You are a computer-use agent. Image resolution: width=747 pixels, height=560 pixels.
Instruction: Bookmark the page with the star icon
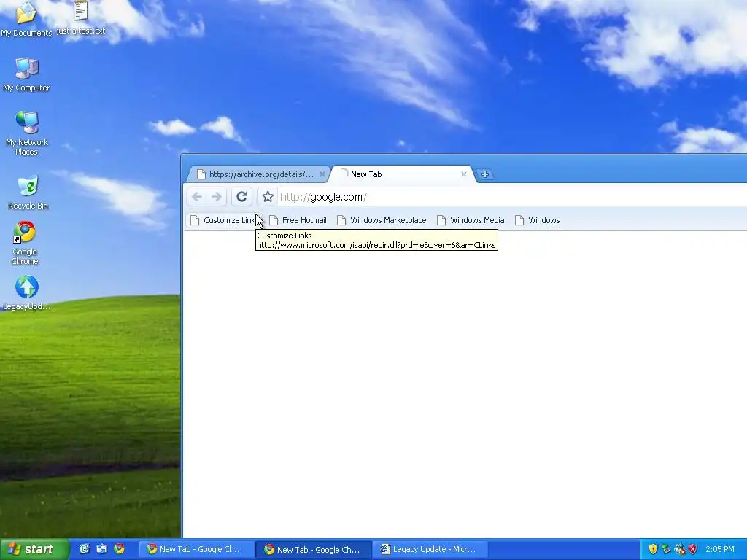pos(268,197)
